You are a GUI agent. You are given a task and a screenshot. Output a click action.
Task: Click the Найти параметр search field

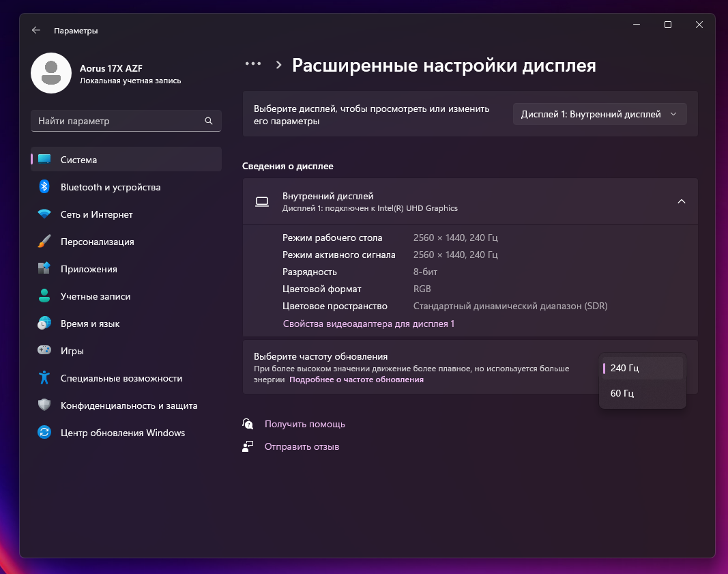pyautogui.click(x=119, y=121)
